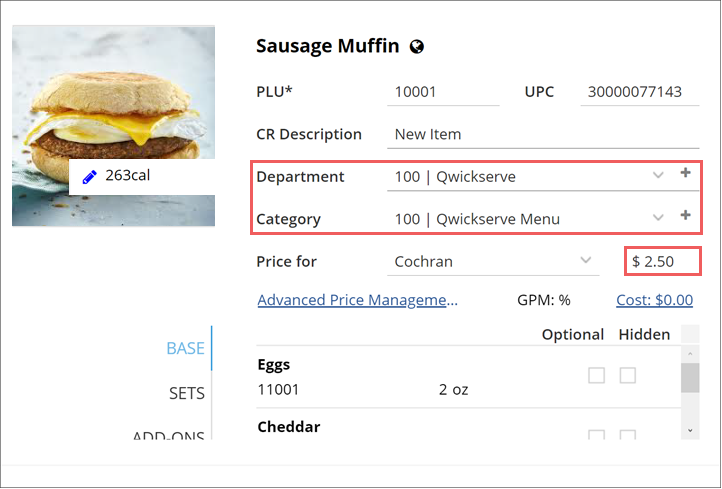The width and height of the screenshot is (722, 489).
Task: Switch to the SETS tab
Action: [186, 394]
